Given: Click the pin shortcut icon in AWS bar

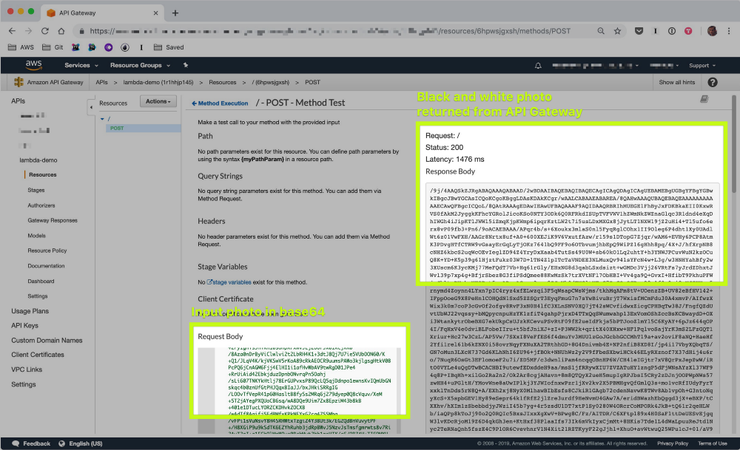Looking at the screenshot, I should [x=185, y=65].
